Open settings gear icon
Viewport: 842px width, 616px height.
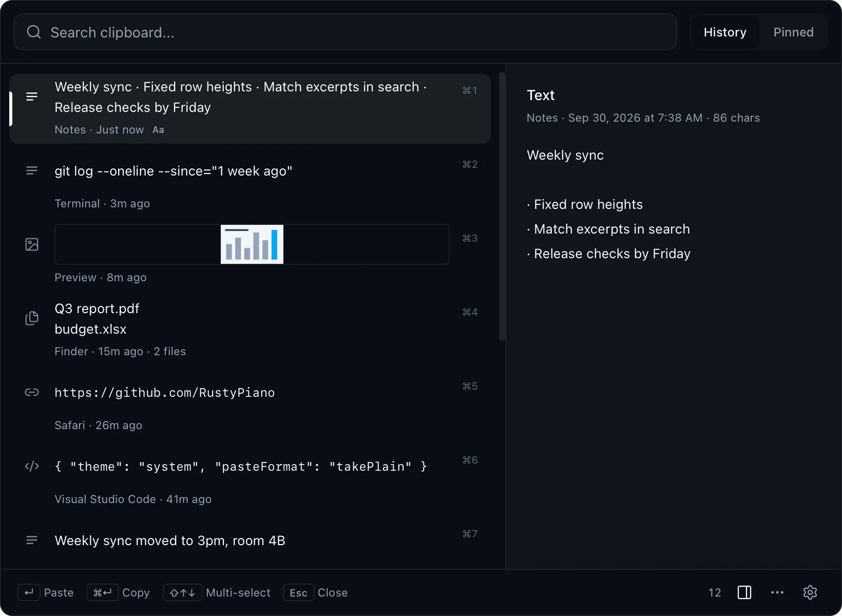[x=810, y=592]
